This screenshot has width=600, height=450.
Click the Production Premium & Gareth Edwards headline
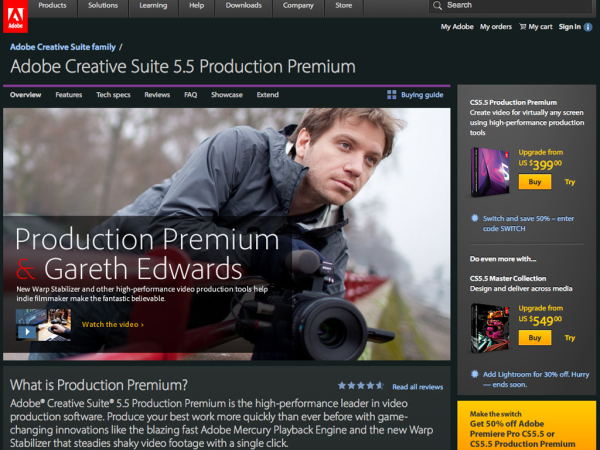147,254
